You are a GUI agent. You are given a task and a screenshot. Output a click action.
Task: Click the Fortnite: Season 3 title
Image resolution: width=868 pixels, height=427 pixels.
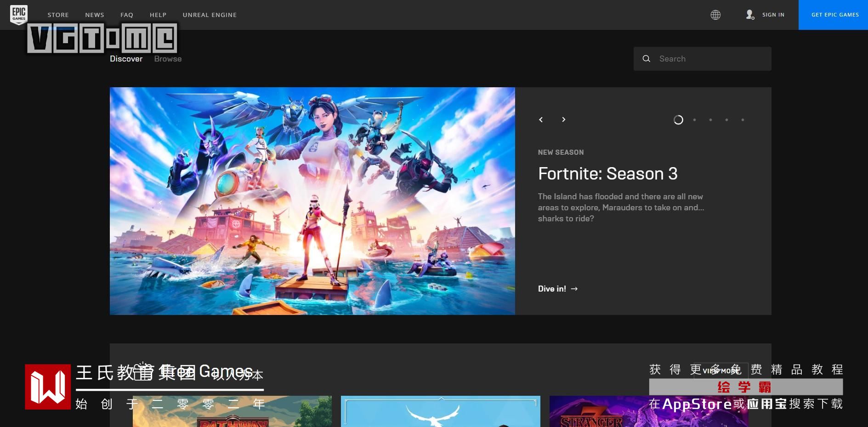click(607, 174)
